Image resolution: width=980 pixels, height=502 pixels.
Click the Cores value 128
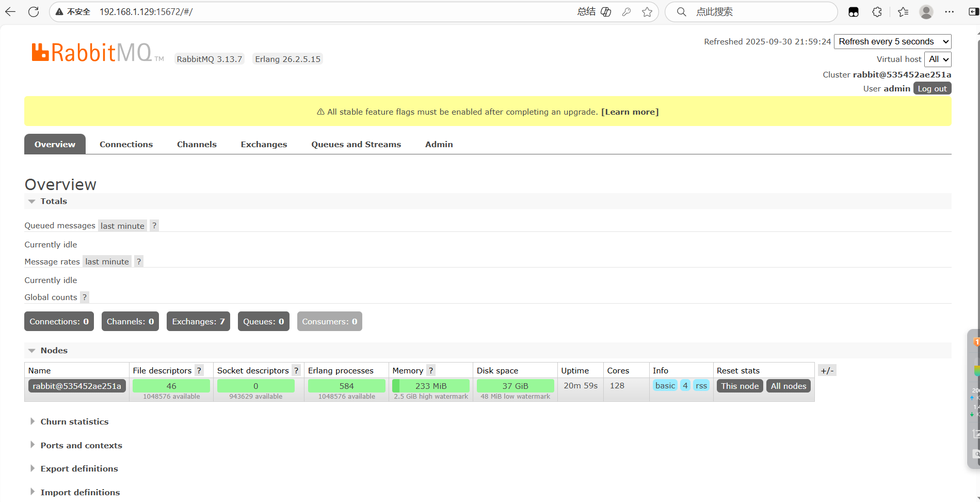click(x=617, y=385)
